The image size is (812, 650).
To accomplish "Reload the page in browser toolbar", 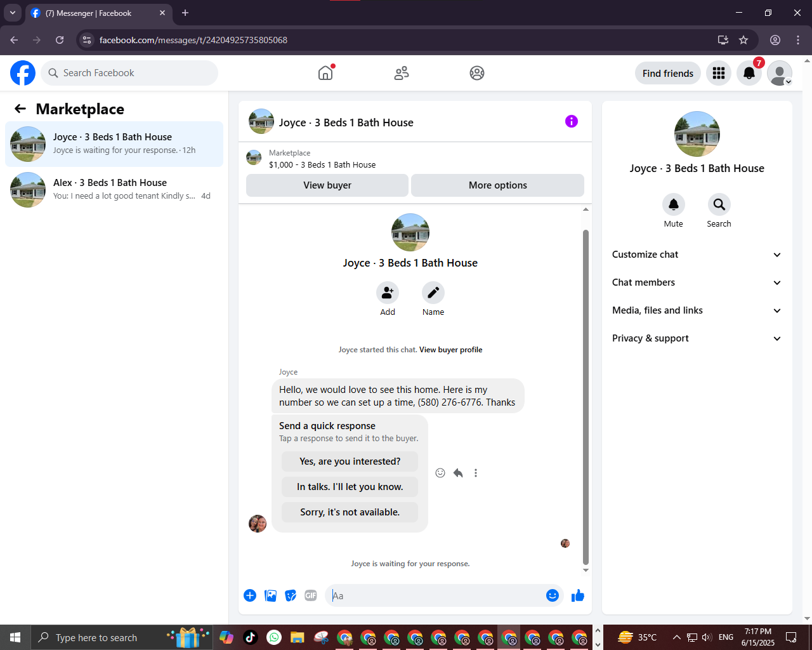I will point(60,40).
